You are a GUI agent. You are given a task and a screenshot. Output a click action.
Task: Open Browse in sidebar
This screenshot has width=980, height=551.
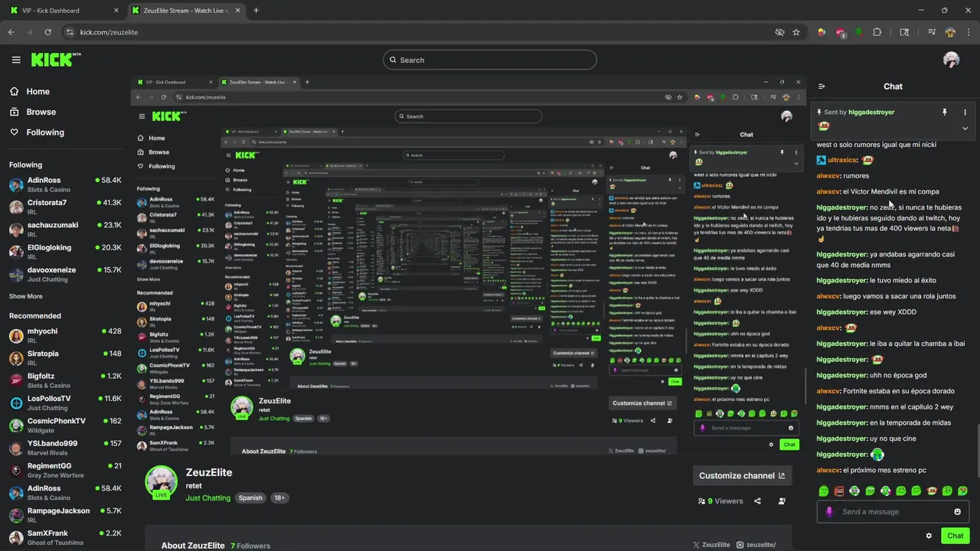click(33, 112)
